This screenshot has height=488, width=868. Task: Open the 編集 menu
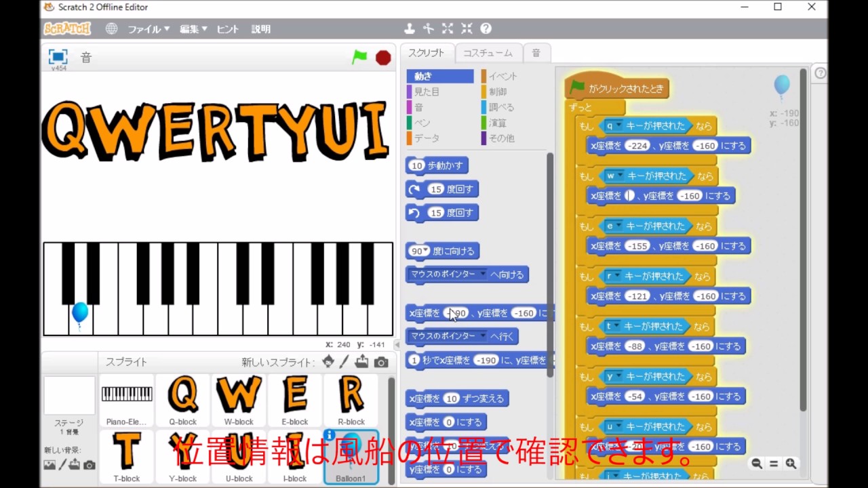[193, 29]
